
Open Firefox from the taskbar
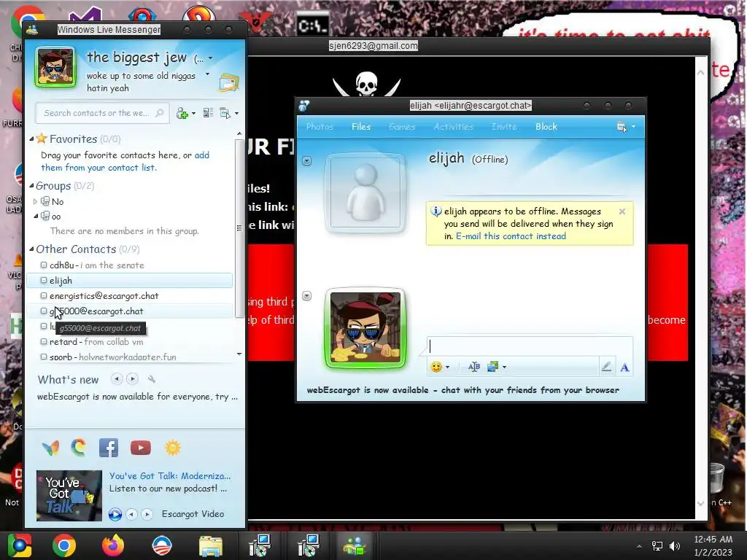tap(113, 545)
